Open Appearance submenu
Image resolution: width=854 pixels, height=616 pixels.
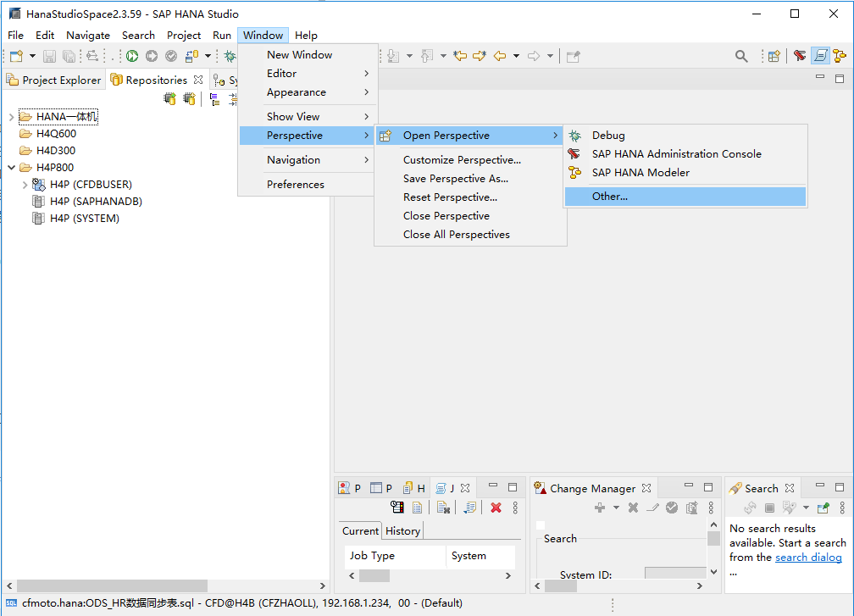[307, 92]
